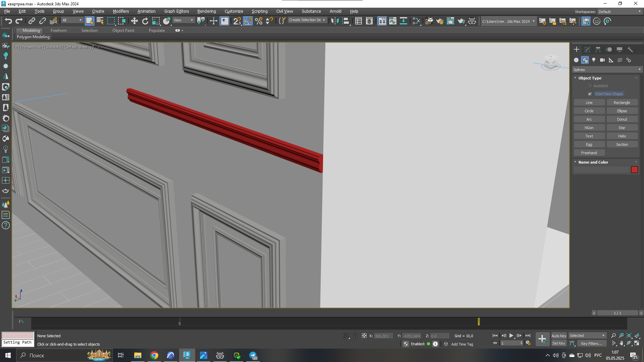
Task: Open the Splines category dropdown
Action: [607, 70]
